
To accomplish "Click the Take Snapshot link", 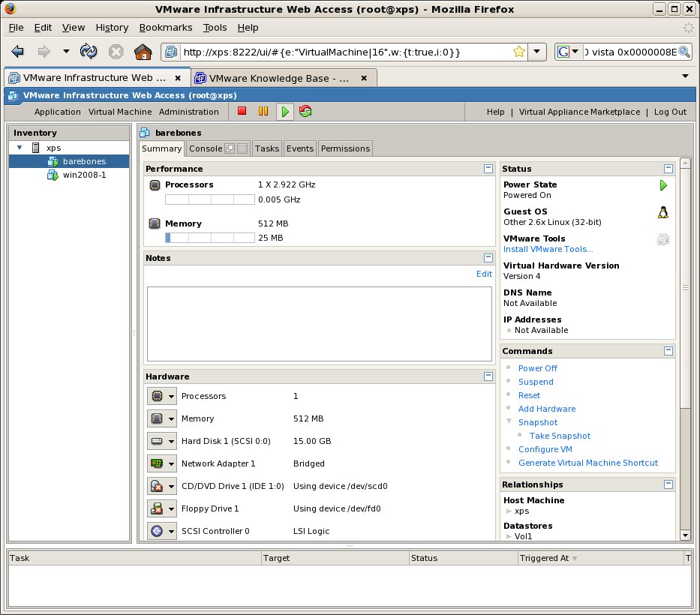I will pos(560,436).
